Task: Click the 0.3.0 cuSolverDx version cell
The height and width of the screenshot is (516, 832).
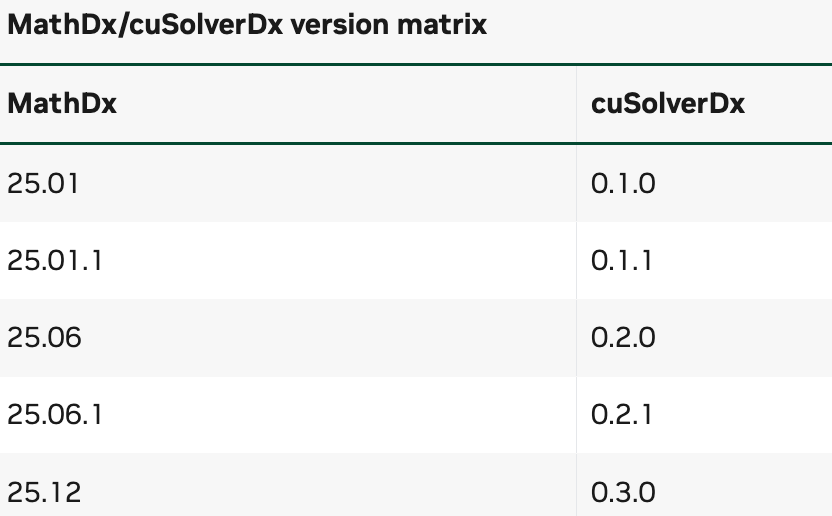Action: pos(623,492)
